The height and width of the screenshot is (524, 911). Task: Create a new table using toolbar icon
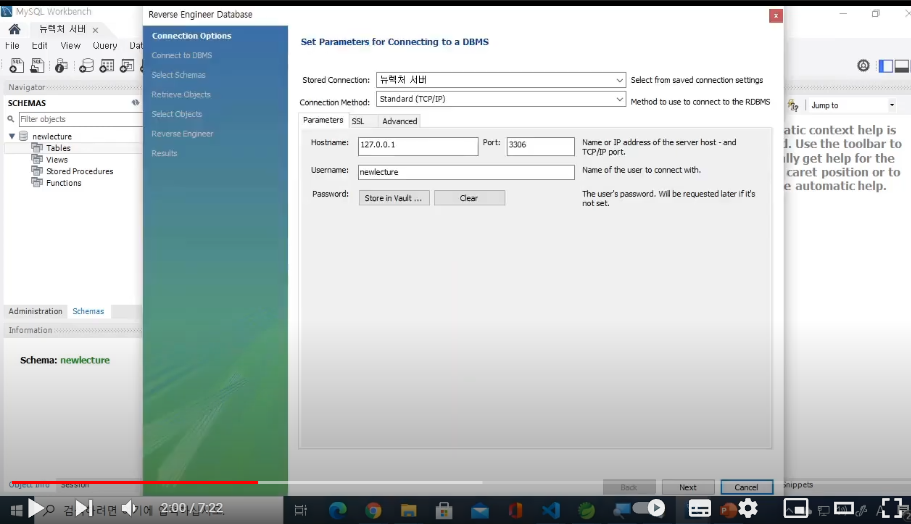point(106,66)
